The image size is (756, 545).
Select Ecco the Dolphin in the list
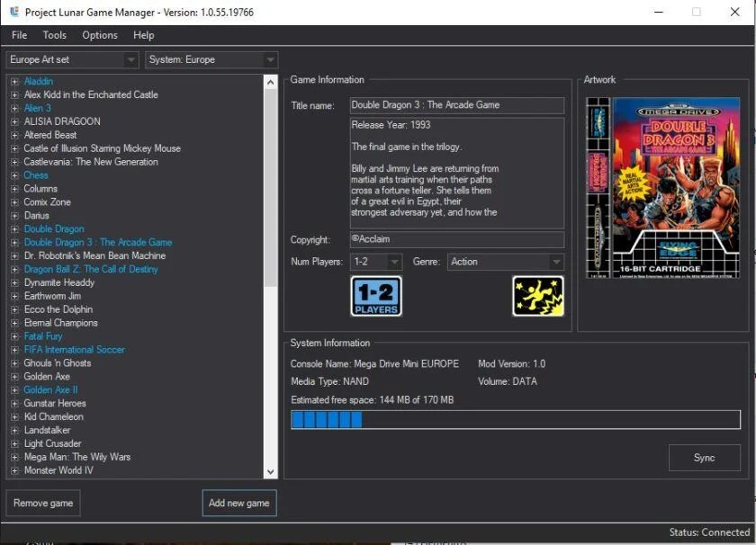(58, 309)
